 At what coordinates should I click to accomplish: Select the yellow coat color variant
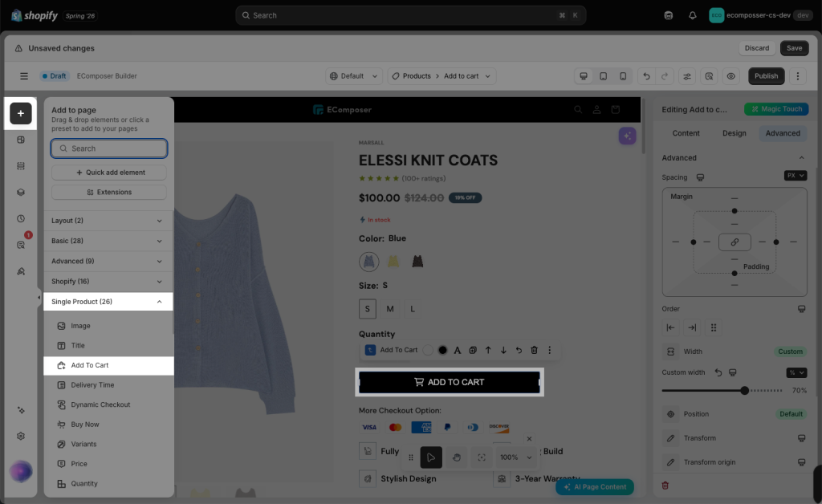pos(393,261)
